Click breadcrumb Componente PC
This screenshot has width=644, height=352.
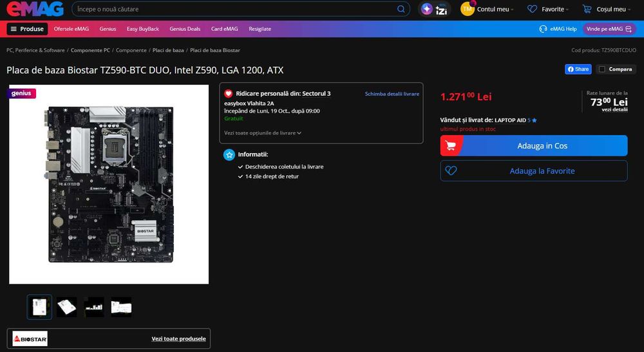pos(90,50)
